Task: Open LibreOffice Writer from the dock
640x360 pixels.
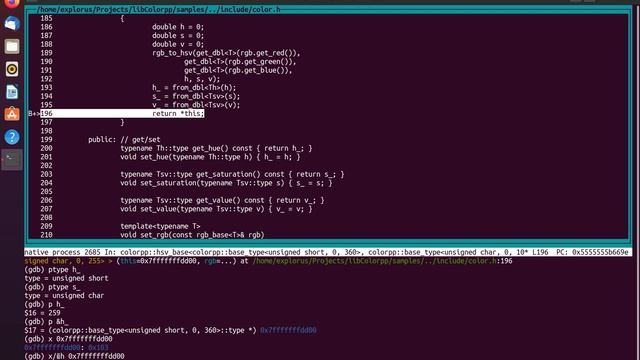Action: pyautogui.click(x=12, y=92)
